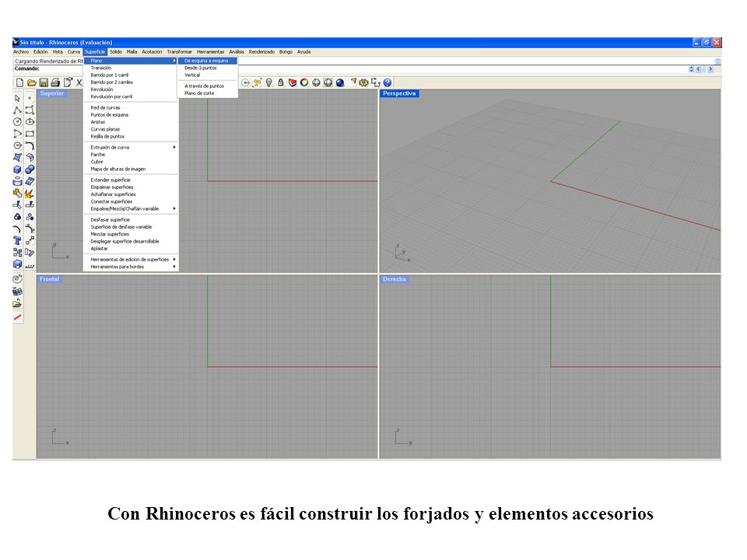Click command history left scroll arrow

pos(699,69)
